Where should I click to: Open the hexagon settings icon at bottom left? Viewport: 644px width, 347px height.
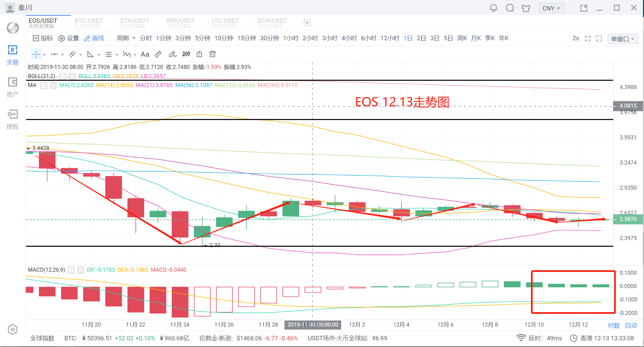pyautogui.click(x=12, y=330)
